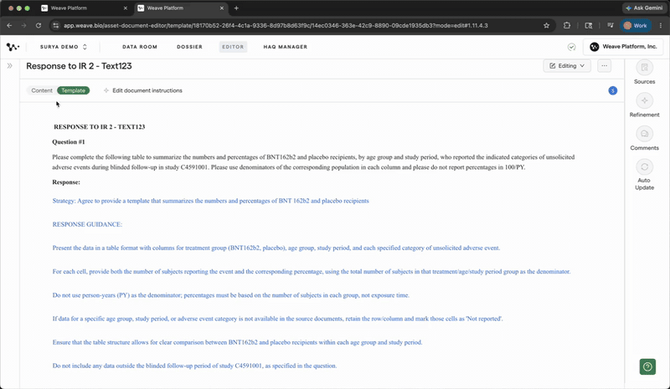Click the line starting Do not use person-years
The image size is (670, 389).
click(x=231, y=295)
